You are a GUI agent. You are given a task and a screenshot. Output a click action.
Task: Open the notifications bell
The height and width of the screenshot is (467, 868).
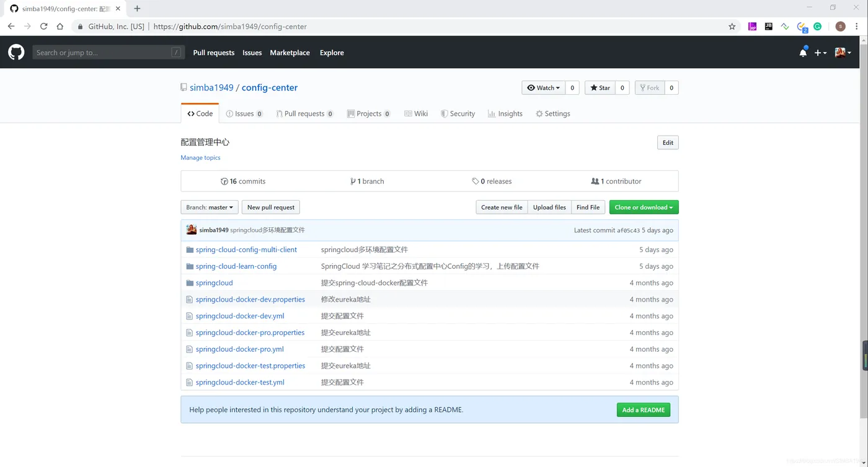803,53
